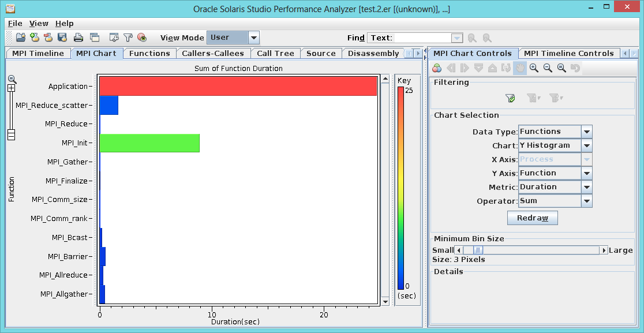The image size is (644, 333).
Task: Click the chart scroll bar's down arrow
Action: [x=385, y=301]
